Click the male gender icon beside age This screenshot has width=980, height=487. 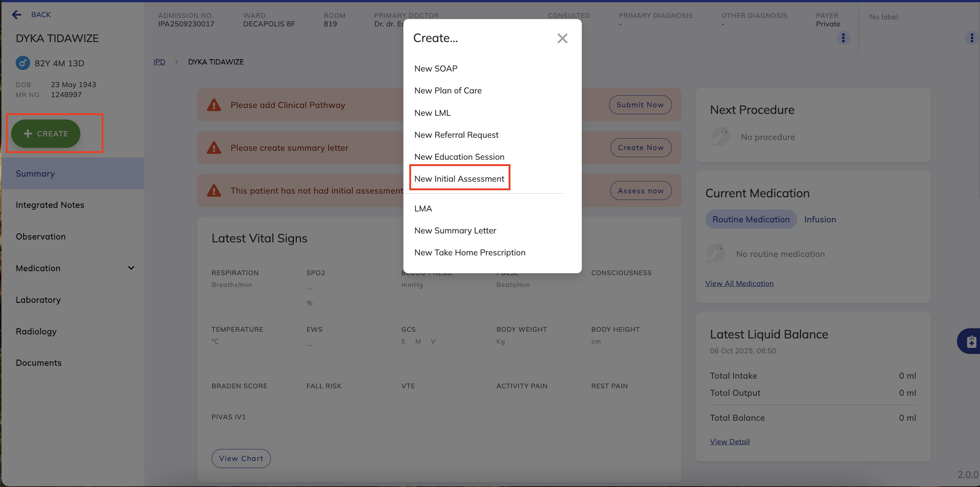23,63
